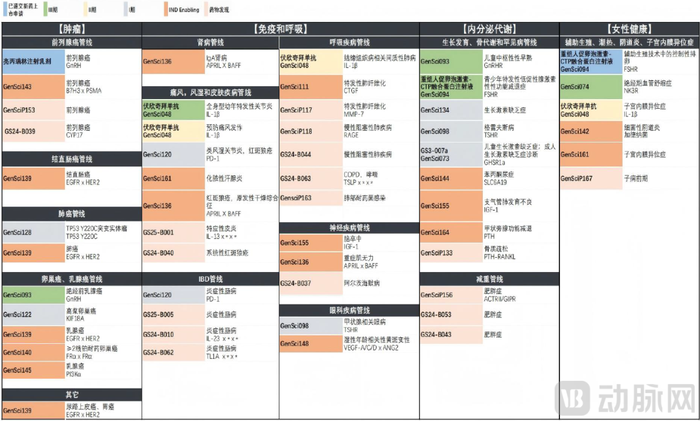Click the GS25-B001 cell
This screenshot has width=700, height=421.
(x=174, y=232)
